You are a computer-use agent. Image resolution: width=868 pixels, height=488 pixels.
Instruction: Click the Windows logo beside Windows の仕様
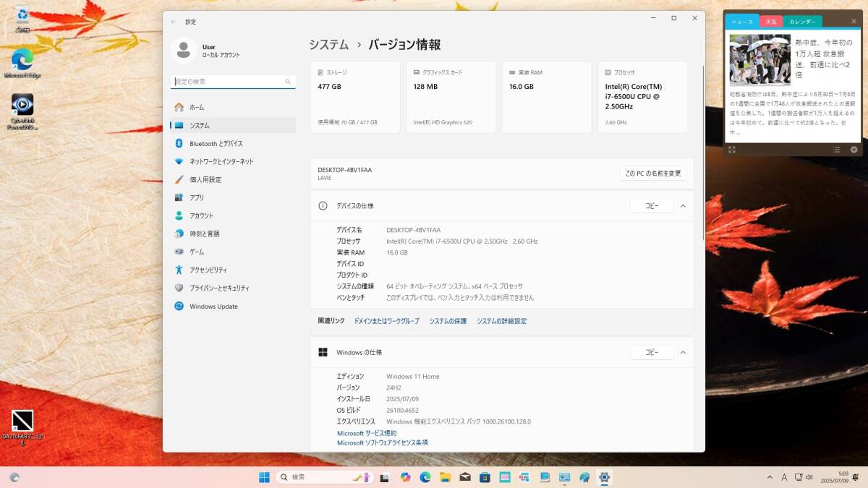323,352
